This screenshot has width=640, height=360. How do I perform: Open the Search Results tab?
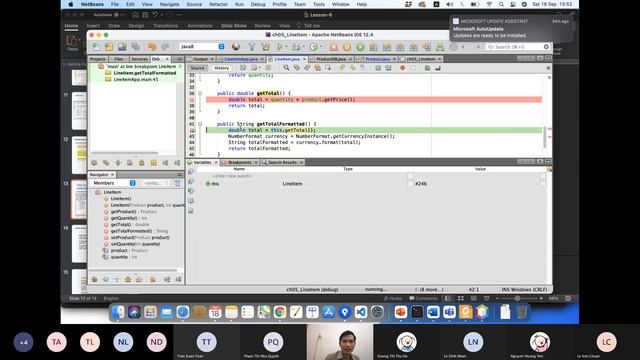click(282, 162)
